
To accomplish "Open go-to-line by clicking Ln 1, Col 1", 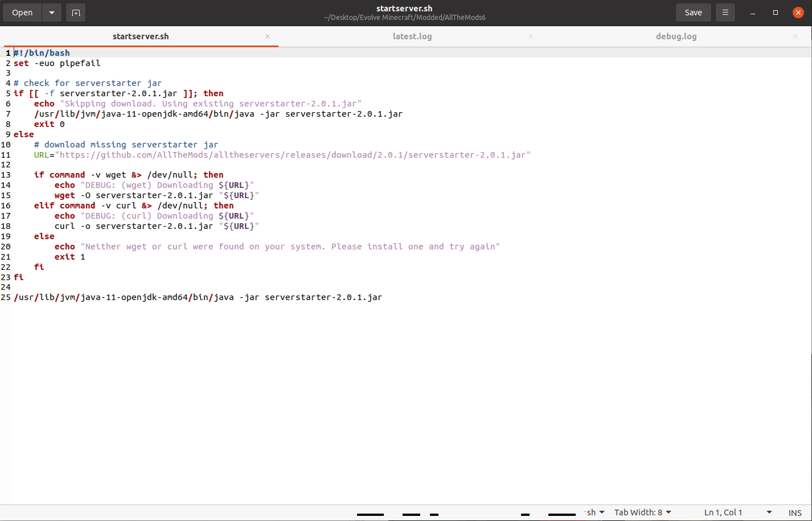I will [723, 512].
